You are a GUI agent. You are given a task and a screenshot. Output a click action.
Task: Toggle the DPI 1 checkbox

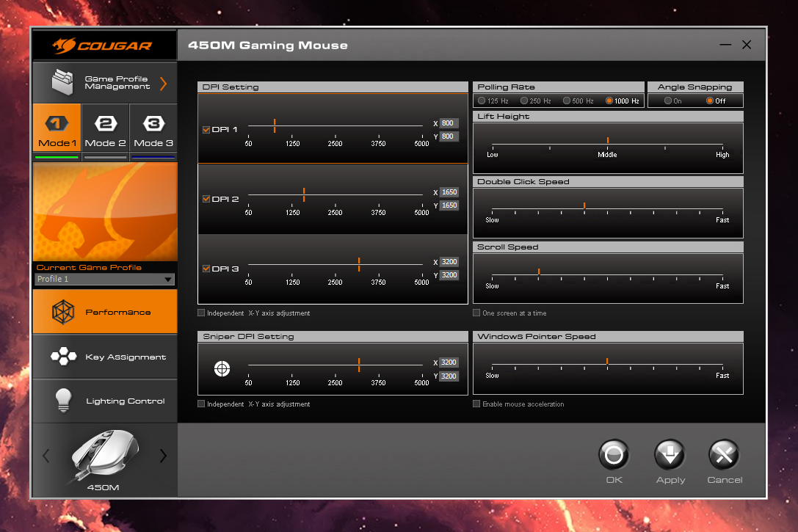pos(206,130)
